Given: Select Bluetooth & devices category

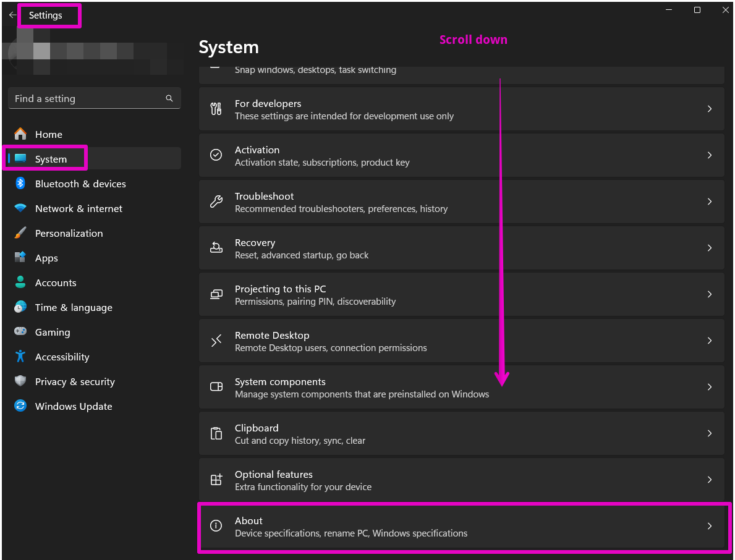Looking at the screenshot, I should [x=94, y=184].
